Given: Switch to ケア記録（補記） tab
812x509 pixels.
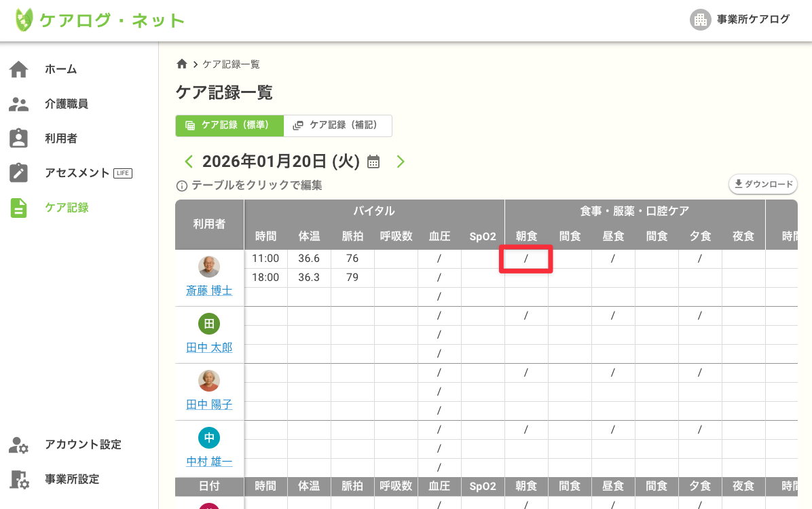Looking at the screenshot, I should [337, 126].
